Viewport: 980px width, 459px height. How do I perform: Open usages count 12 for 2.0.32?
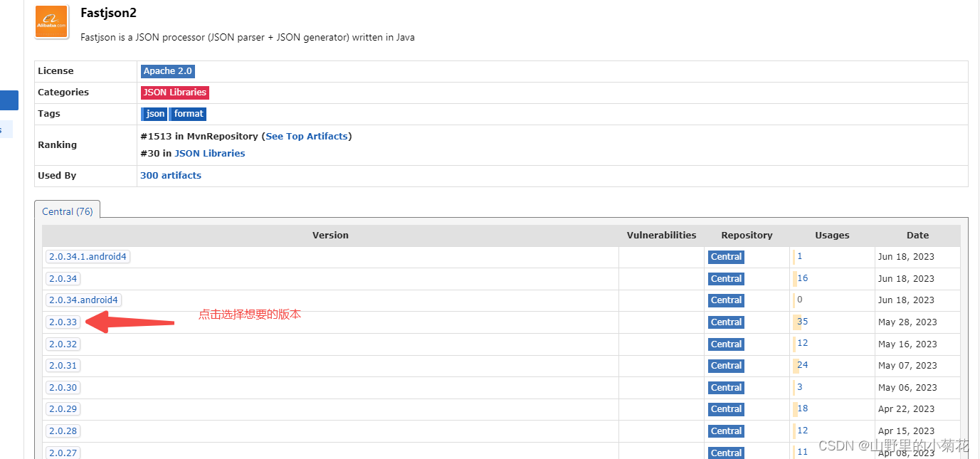pyautogui.click(x=803, y=343)
